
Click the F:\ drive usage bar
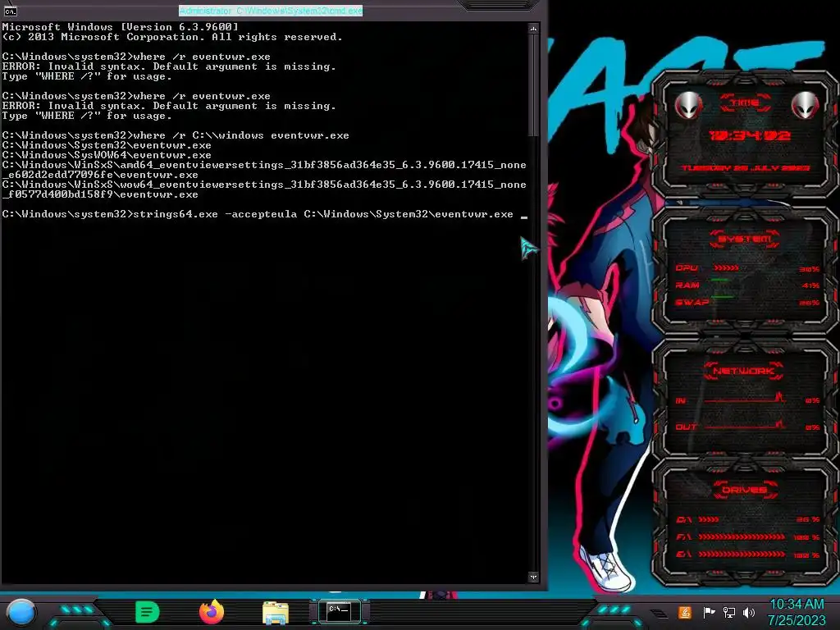[742, 536]
